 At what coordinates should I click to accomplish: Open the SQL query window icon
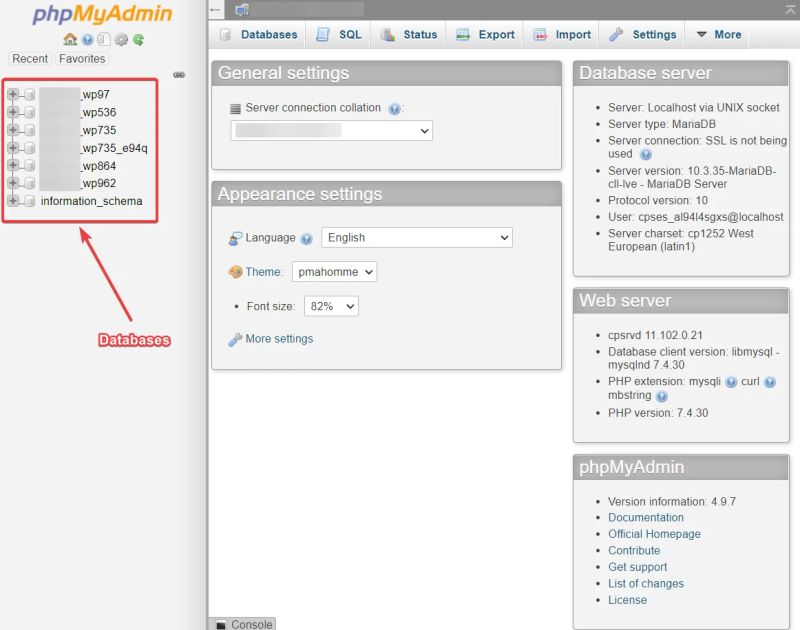pos(105,40)
